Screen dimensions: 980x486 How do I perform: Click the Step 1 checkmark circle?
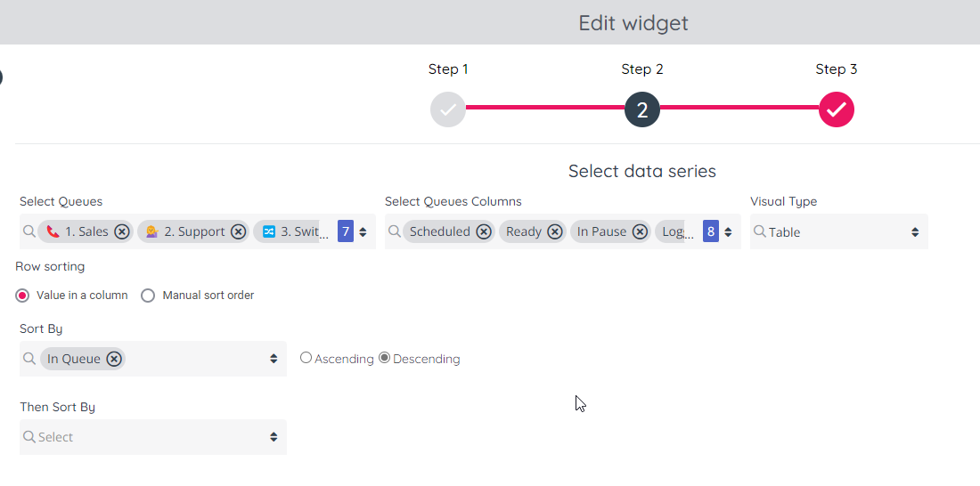[x=448, y=109]
